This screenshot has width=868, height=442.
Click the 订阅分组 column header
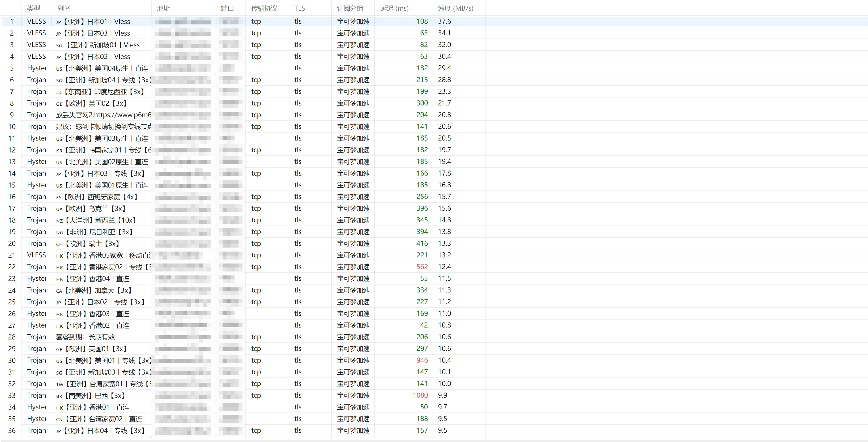353,8
